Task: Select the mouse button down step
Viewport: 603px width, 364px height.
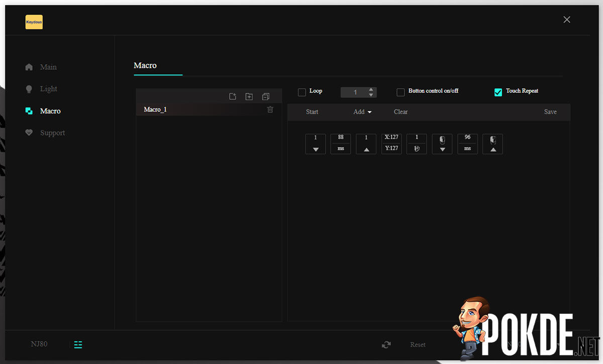Action: 442,144
